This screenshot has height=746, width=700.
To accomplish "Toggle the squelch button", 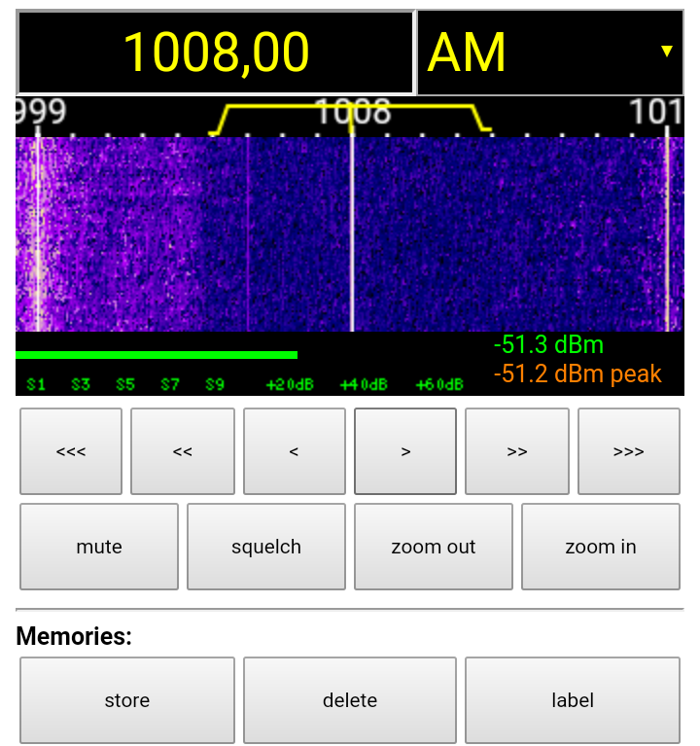I will coord(266,547).
